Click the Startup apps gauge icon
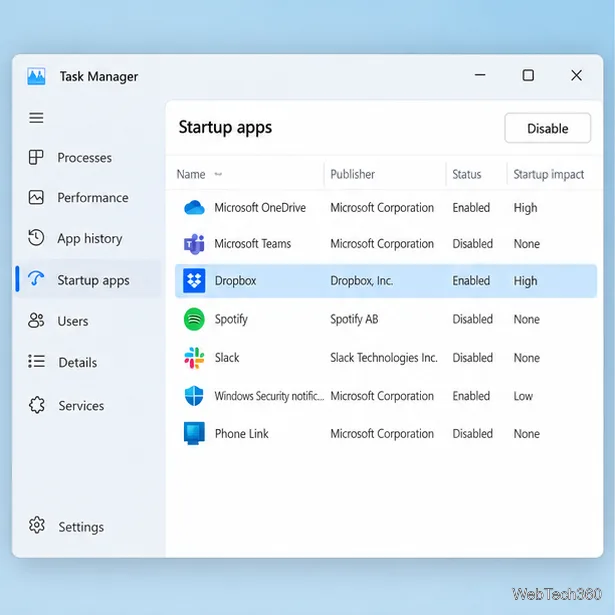Viewport: 615px width, 615px height. (36, 279)
